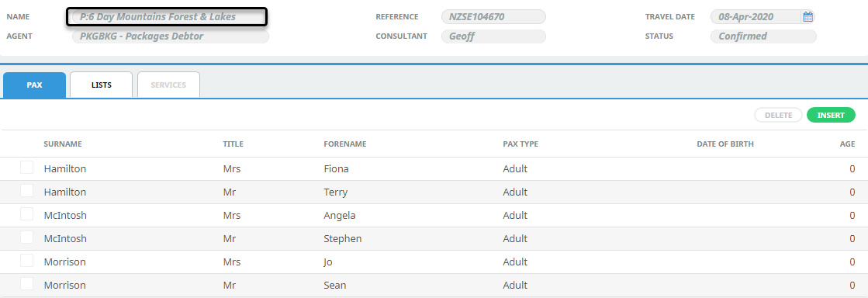Check the Angela McIntosh row checkbox
This screenshot has height=298, width=868.
26,214
